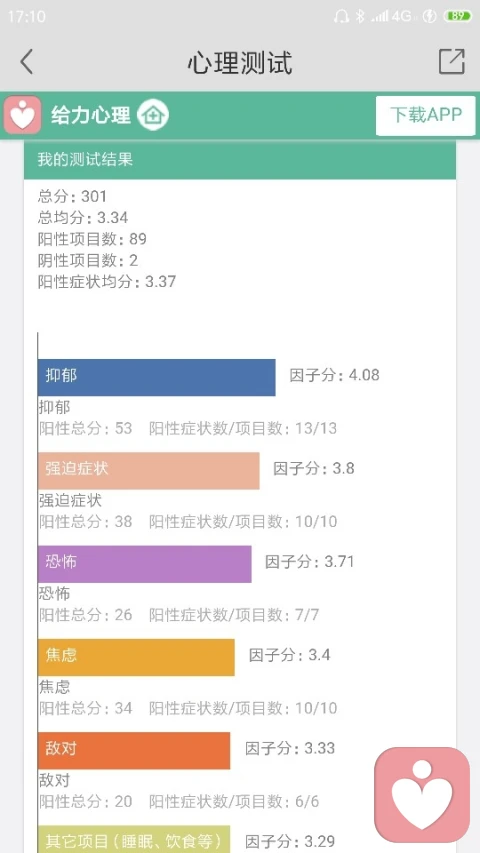Tap the back arrow in header
Image resolution: width=480 pixels, height=853 pixels.
pos(27,61)
